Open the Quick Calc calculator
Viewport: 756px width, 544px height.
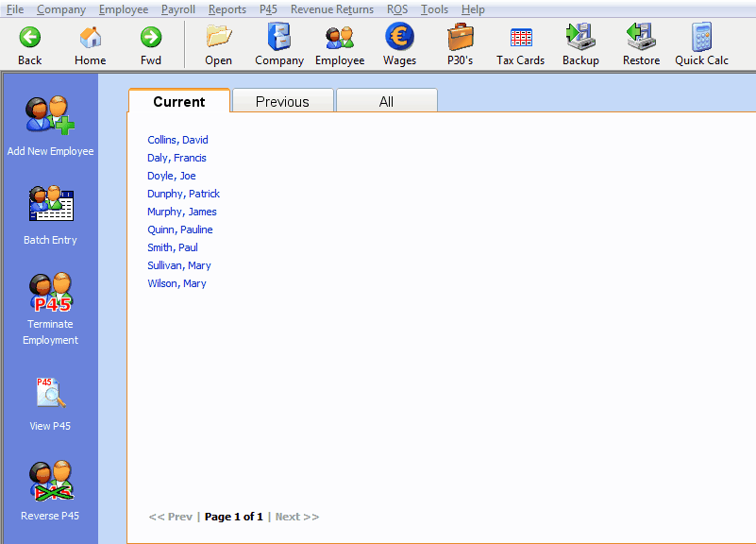(701, 38)
